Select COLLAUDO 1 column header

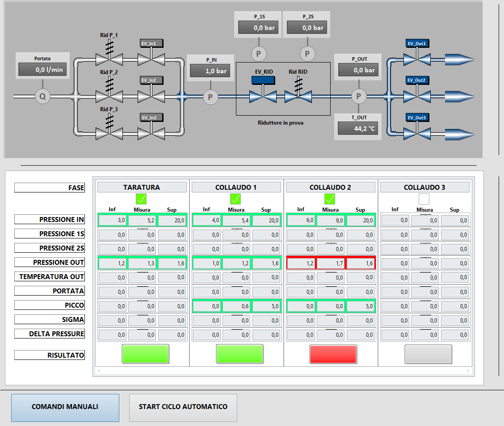click(236, 187)
